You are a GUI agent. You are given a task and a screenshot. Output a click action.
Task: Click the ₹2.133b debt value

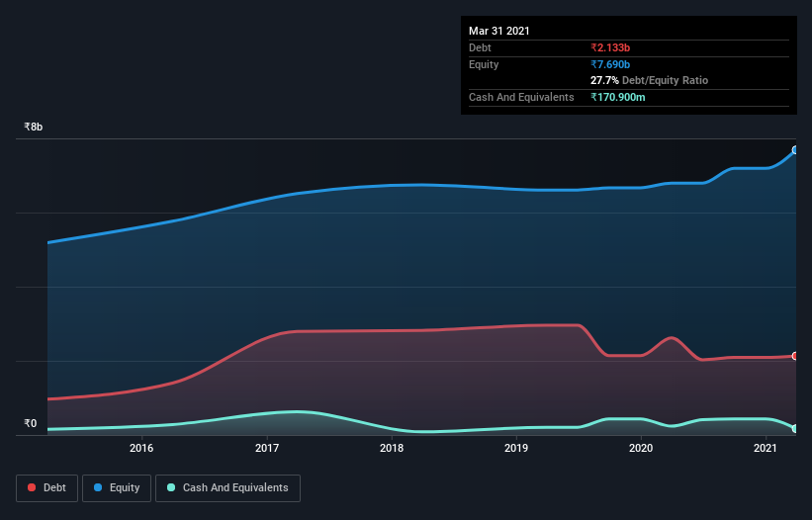pos(610,47)
